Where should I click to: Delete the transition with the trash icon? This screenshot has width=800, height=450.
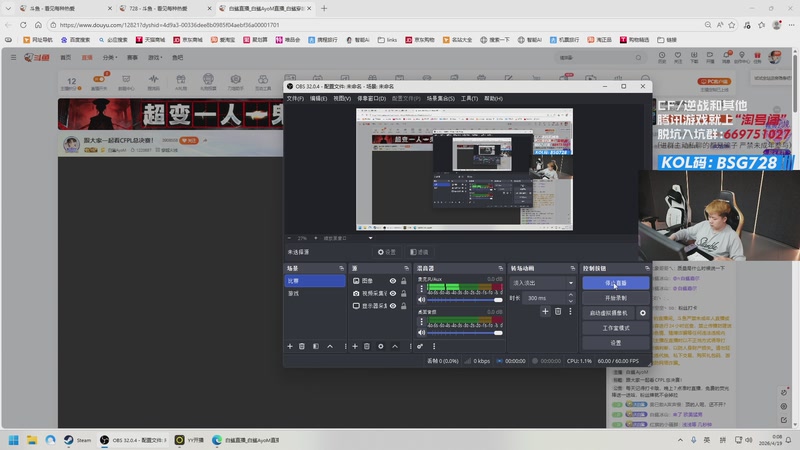(x=558, y=311)
